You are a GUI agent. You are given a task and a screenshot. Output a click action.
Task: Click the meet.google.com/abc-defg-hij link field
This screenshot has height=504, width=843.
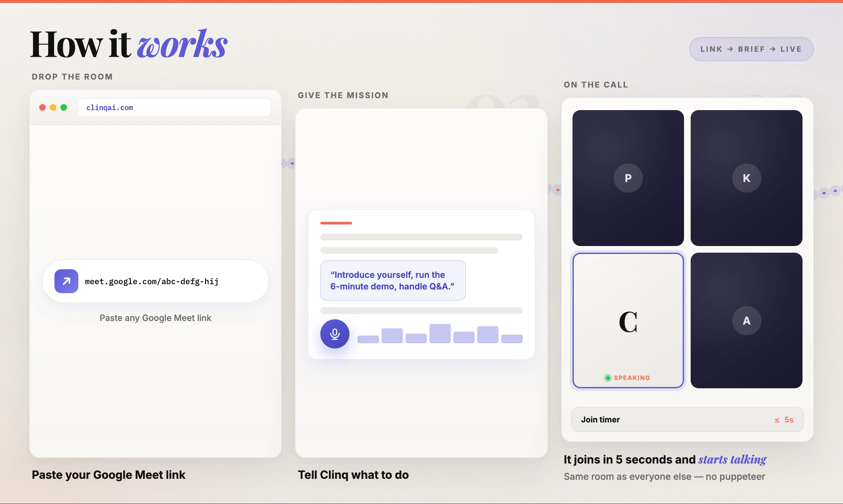click(x=152, y=282)
